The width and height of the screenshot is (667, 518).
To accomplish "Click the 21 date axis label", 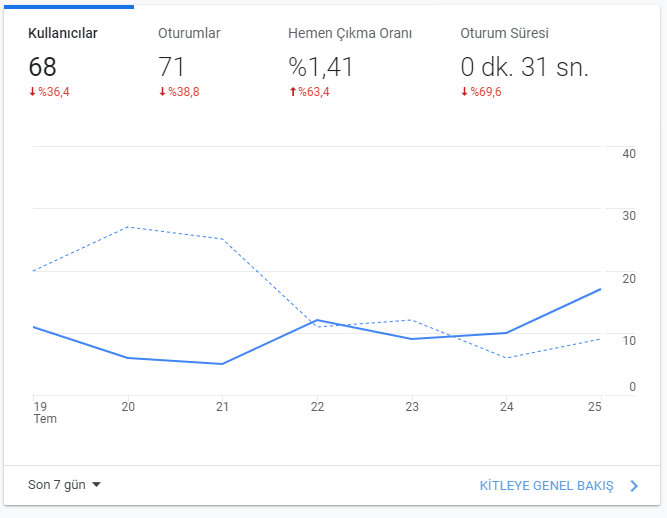I will tap(222, 407).
